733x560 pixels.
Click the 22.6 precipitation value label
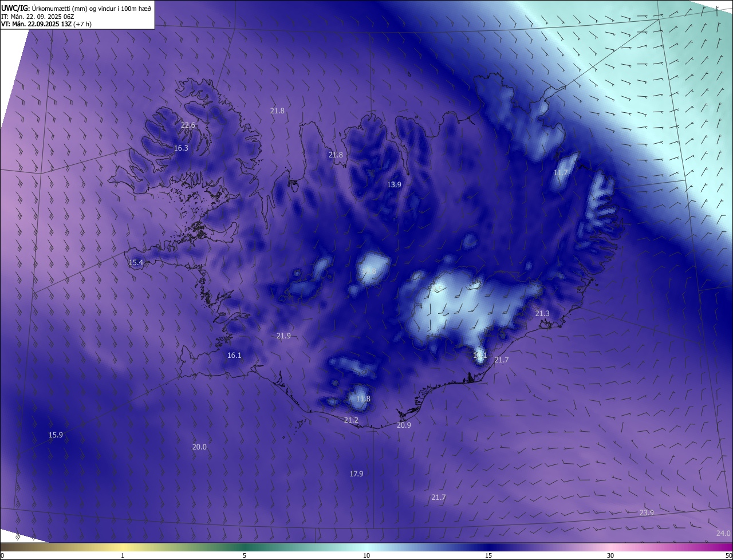(x=188, y=125)
